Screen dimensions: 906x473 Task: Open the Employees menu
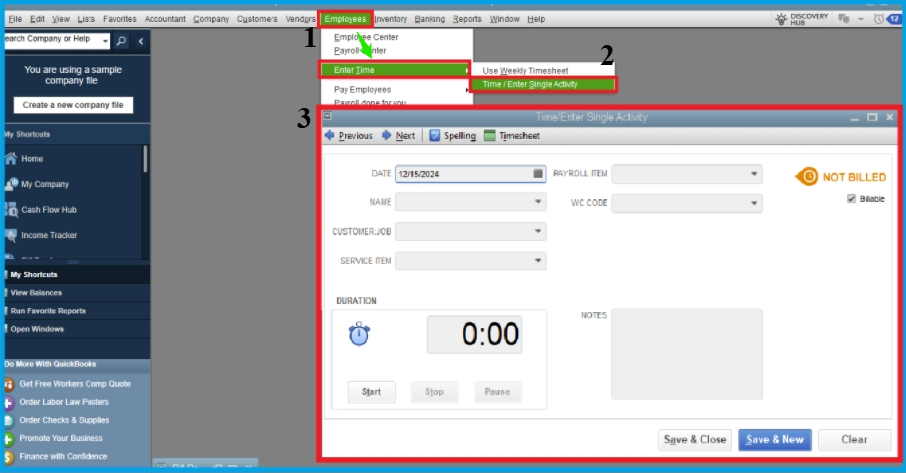point(345,19)
